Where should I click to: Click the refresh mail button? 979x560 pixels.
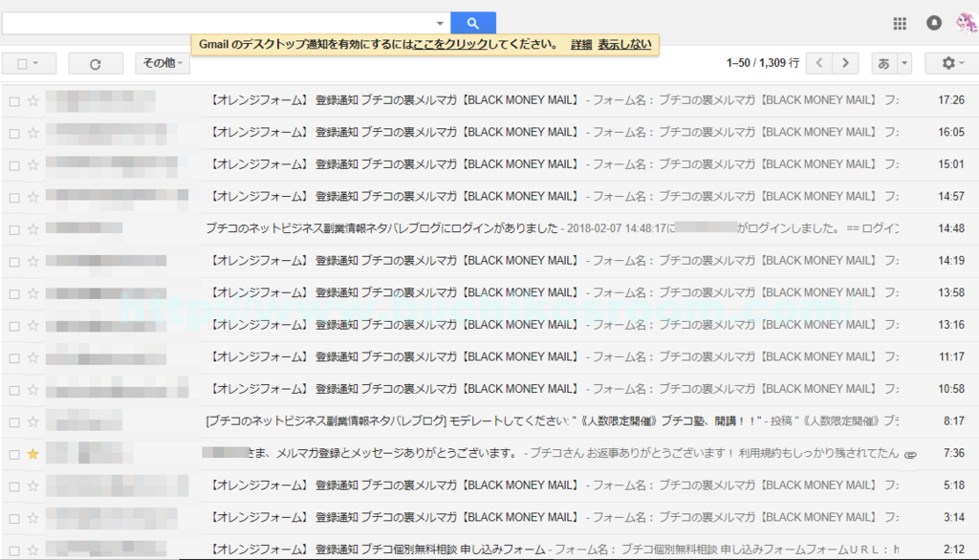96,64
